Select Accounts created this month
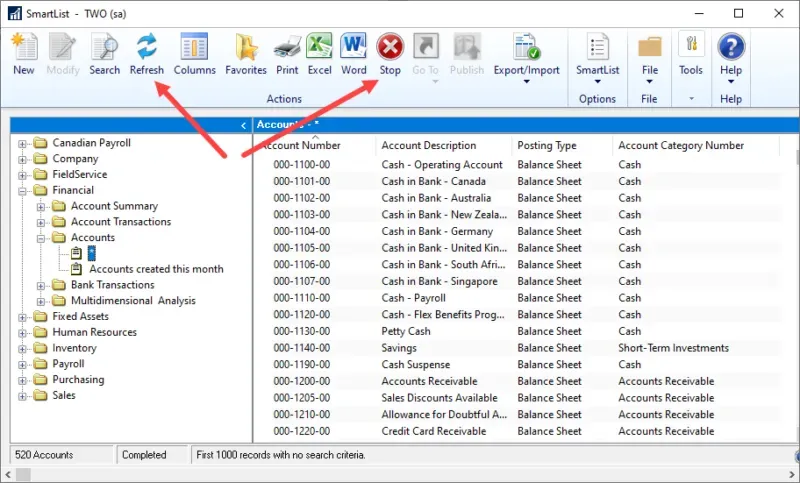 point(156,269)
